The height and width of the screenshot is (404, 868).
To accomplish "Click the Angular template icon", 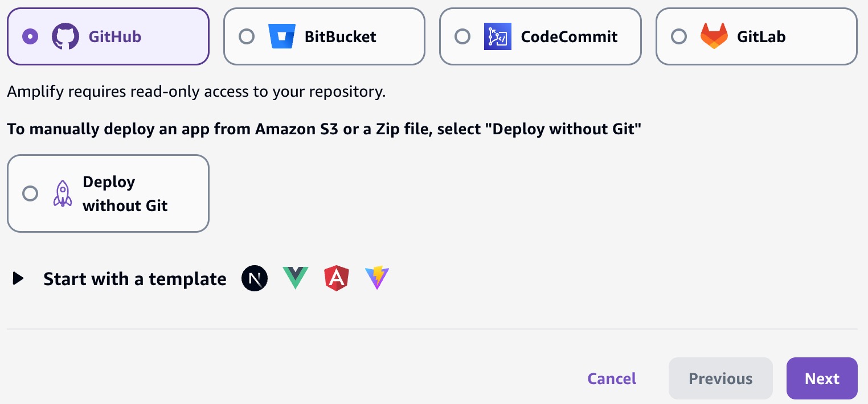I will tap(336, 278).
